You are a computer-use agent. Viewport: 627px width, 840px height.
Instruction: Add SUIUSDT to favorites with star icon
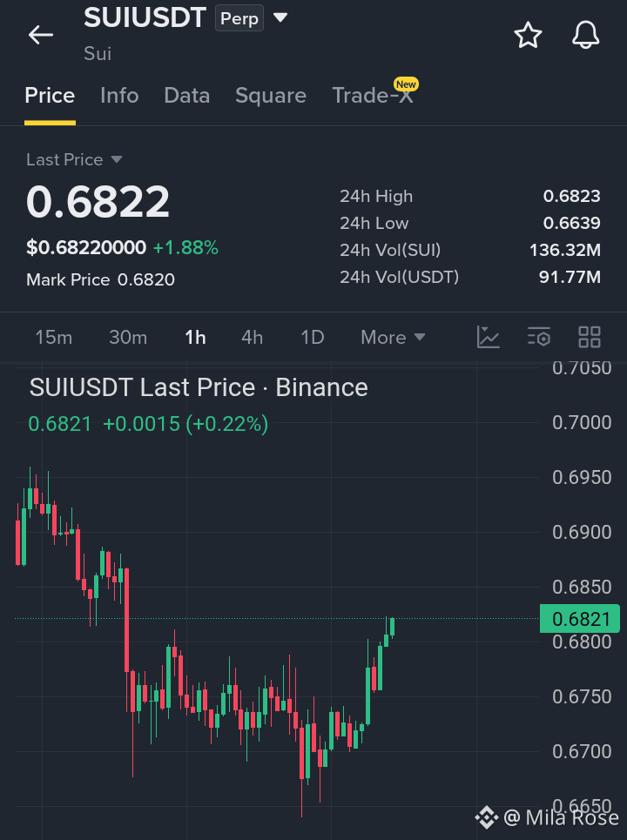[x=528, y=36]
